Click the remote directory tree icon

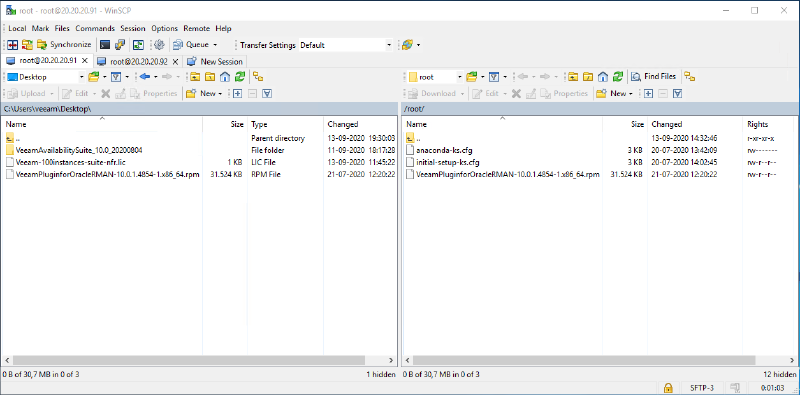(x=690, y=77)
